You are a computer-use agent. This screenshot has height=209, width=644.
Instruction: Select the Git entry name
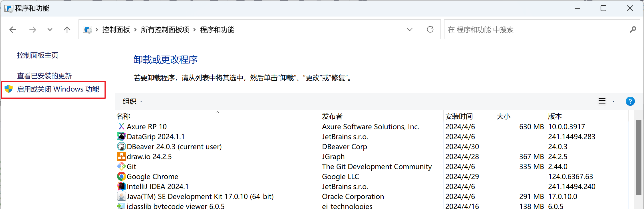pyautogui.click(x=132, y=167)
